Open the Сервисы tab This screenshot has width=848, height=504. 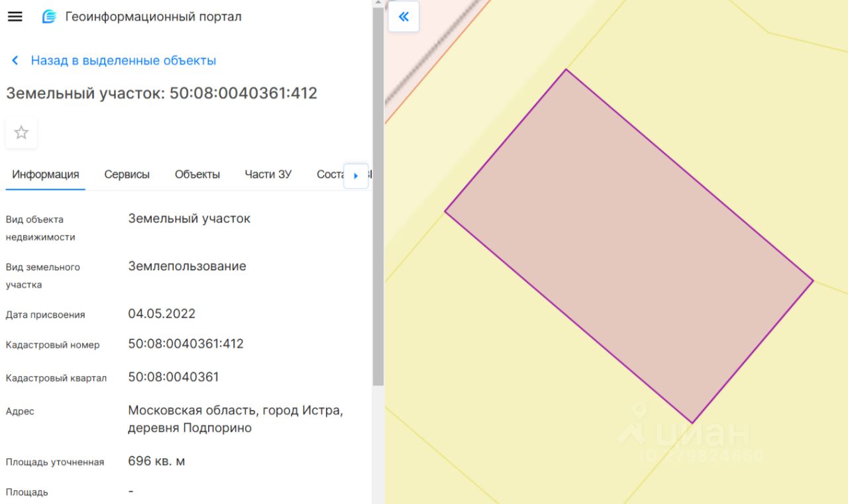[x=127, y=175]
